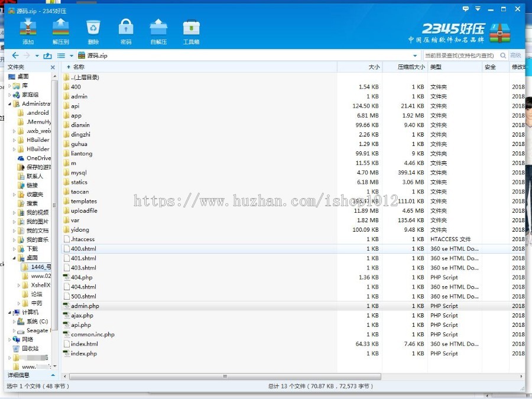This screenshot has height=399, width=532.
Task: Click the folder tree vertical scrollbar
Action: 54,205
